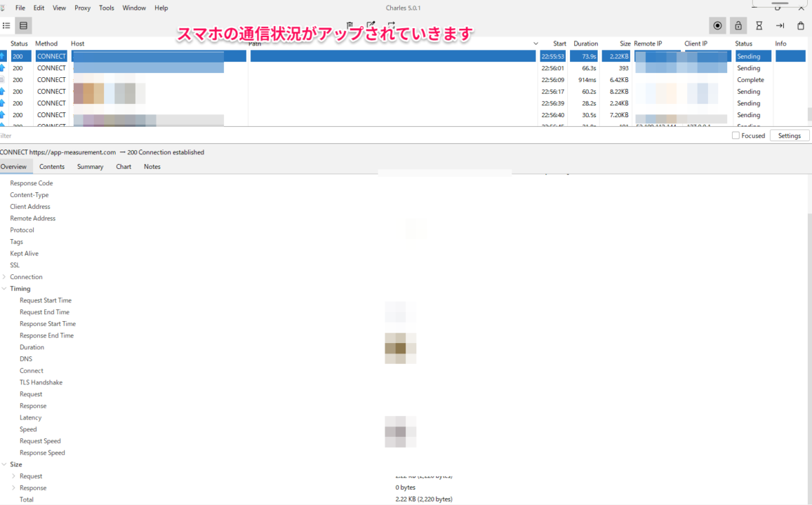Image resolution: width=812 pixels, height=505 pixels.
Task: Select the stacked-rows table view icon
Action: point(23,25)
